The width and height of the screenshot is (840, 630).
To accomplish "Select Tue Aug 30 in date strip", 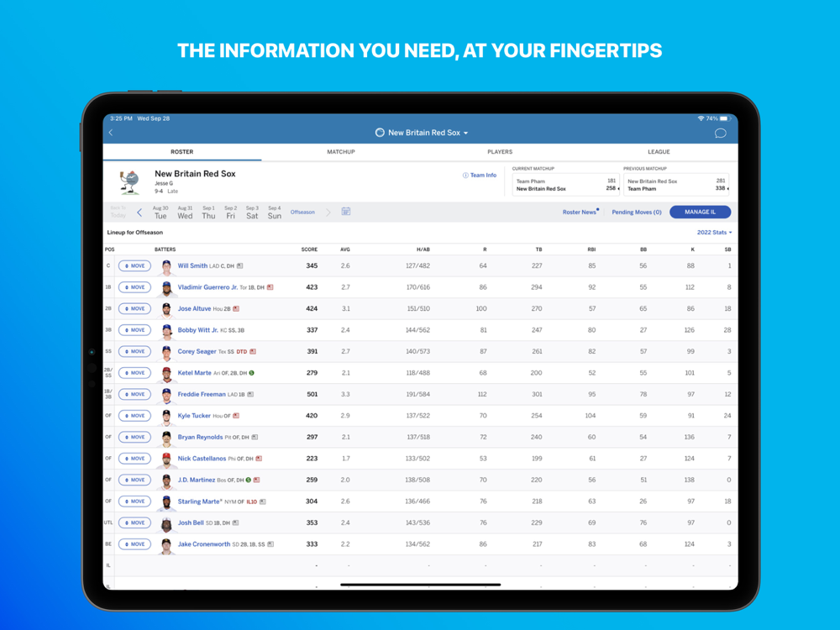I will [x=160, y=213].
